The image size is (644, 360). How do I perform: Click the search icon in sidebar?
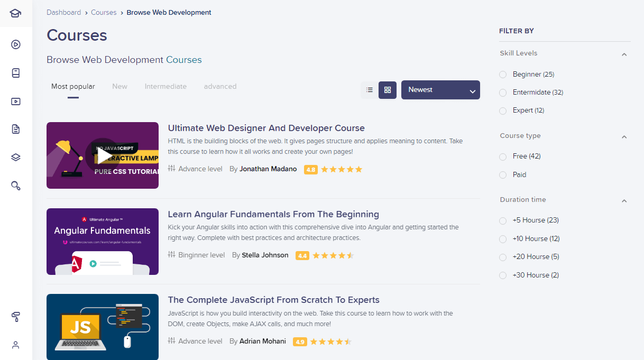coord(16,186)
